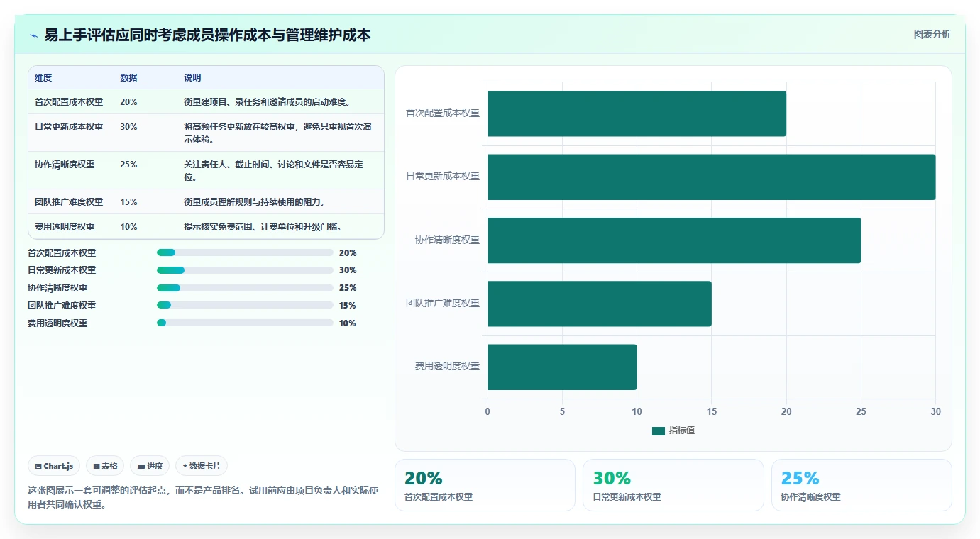
Task: Open the 20% 首次配置成本权重 data card
Action: (x=485, y=485)
